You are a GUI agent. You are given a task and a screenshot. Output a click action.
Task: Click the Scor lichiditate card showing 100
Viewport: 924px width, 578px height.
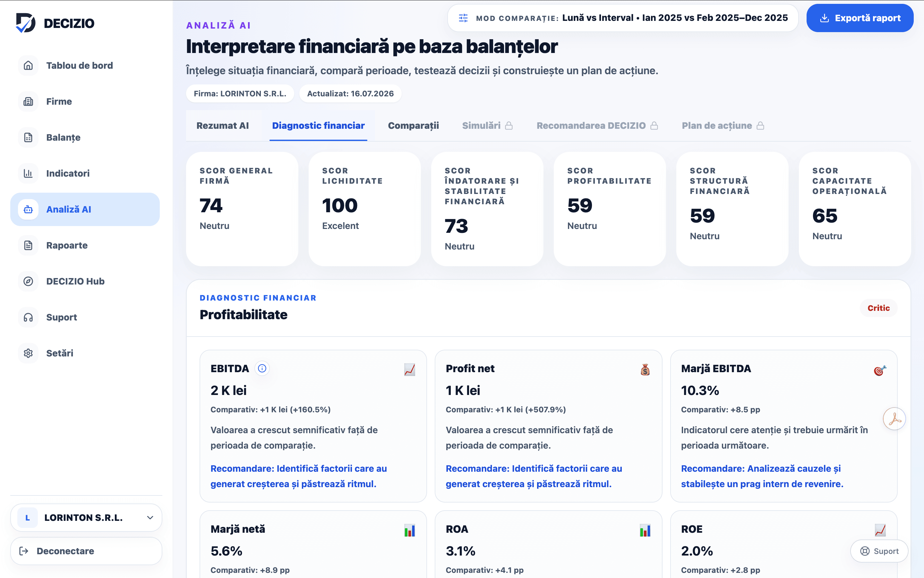pyautogui.click(x=365, y=209)
